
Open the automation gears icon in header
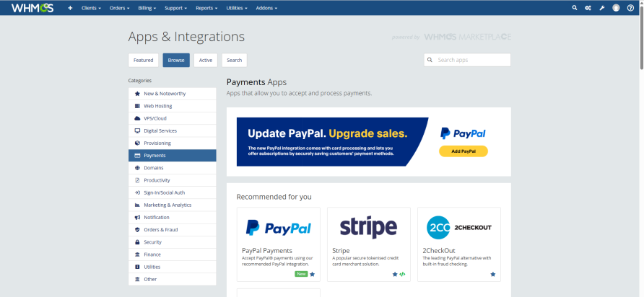pyautogui.click(x=588, y=8)
